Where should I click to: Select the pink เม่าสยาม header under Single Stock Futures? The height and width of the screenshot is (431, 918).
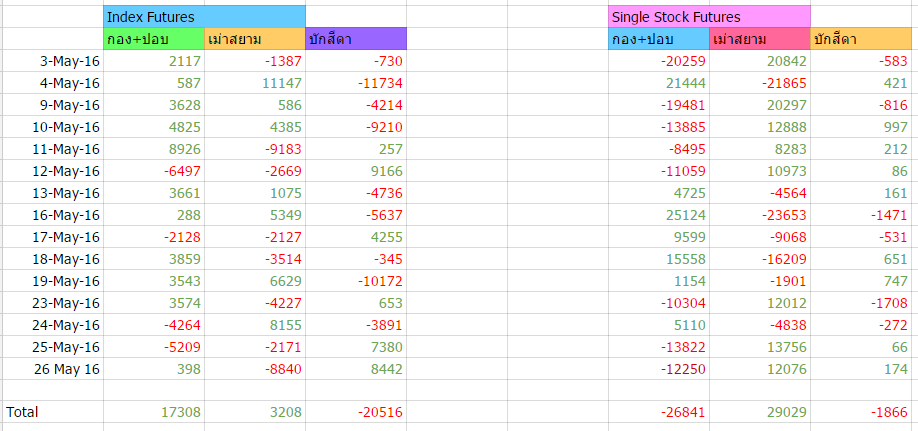[x=759, y=39]
